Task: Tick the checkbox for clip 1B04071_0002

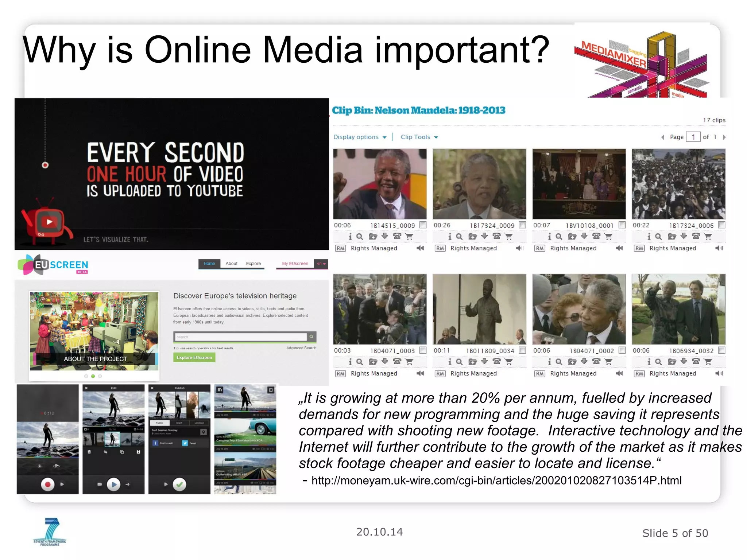Action: click(x=622, y=350)
